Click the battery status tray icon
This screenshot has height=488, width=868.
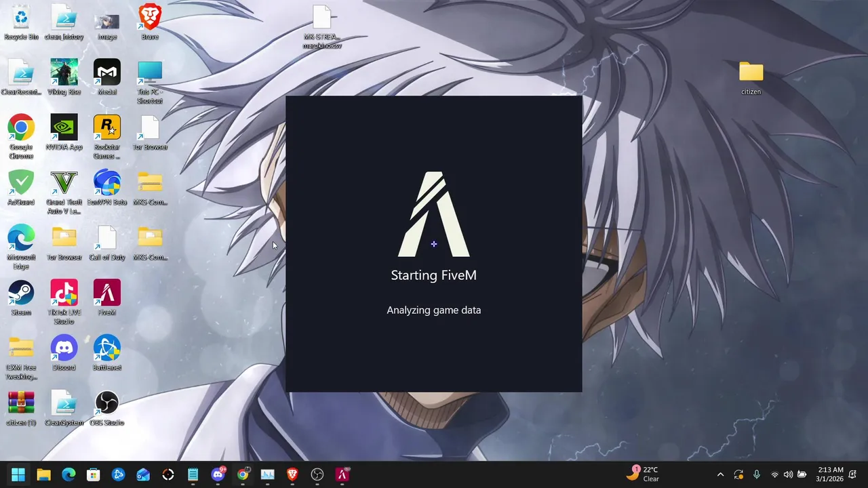(802, 474)
